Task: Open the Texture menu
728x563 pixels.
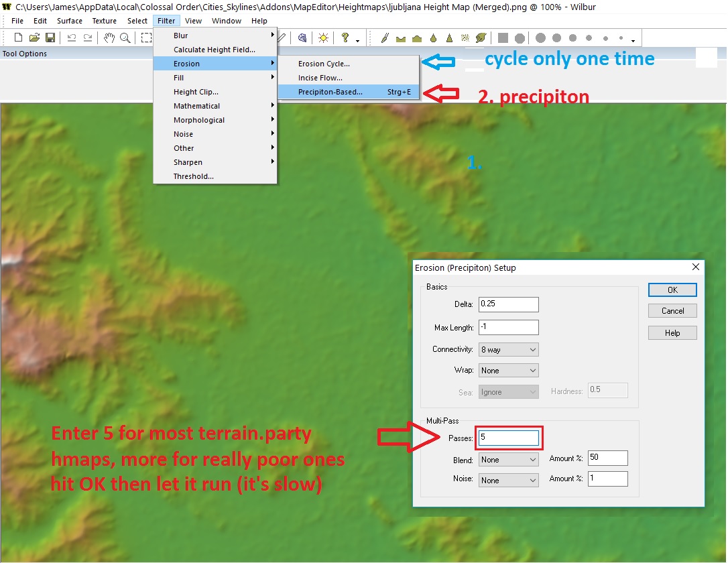Action: [104, 21]
